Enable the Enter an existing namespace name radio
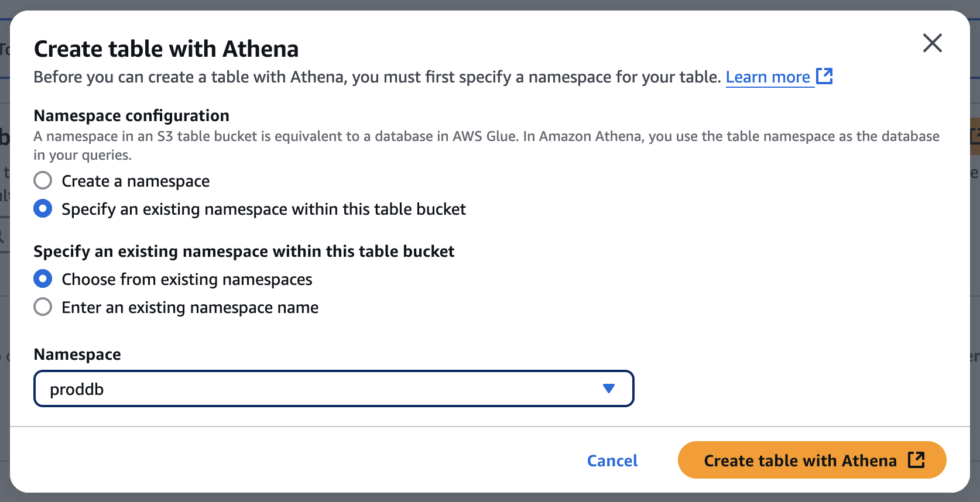This screenshot has height=502, width=980. coord(43,307)
